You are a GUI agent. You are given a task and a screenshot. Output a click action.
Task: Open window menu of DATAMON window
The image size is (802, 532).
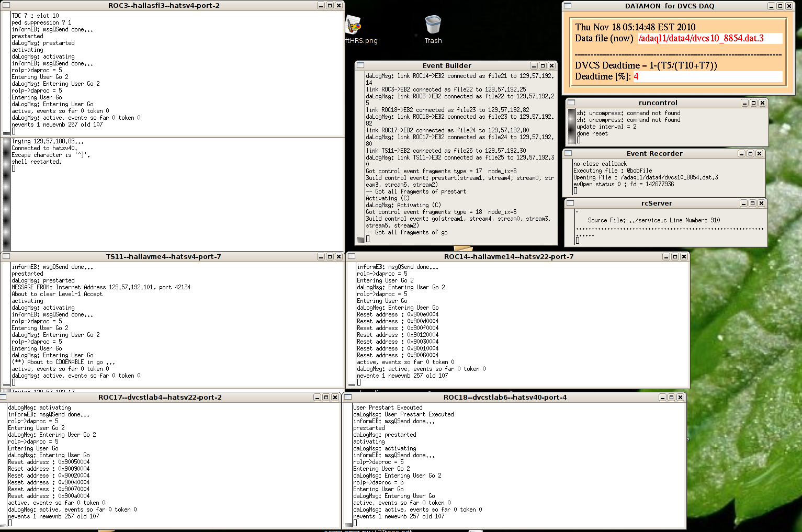click(568, 6)
